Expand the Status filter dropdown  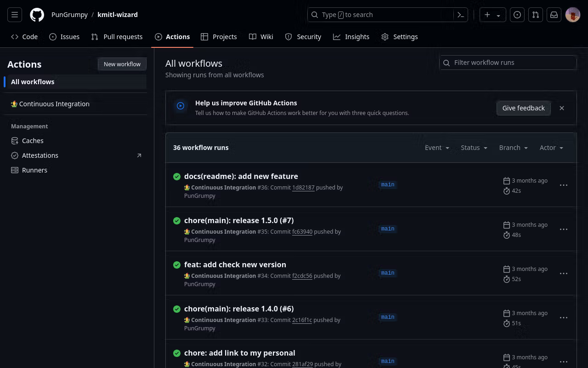click(x=474, y=148)
